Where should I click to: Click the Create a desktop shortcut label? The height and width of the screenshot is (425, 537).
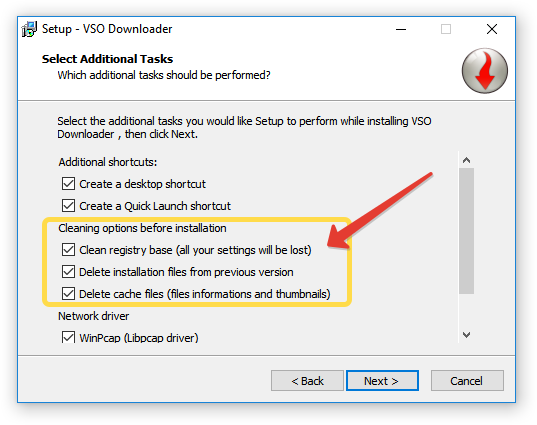click(142, 184)
